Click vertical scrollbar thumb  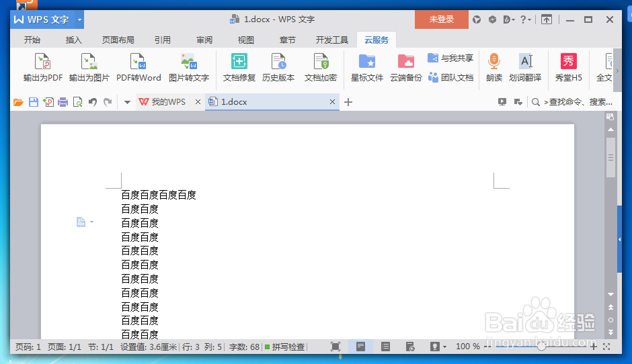pyautogui.click(x=610, y=157)
